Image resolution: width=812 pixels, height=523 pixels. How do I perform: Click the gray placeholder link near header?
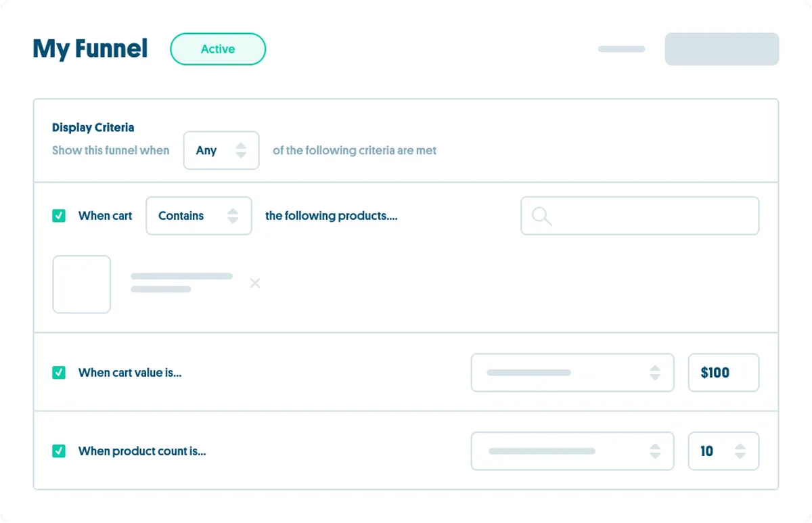click(x=621, y=49)
